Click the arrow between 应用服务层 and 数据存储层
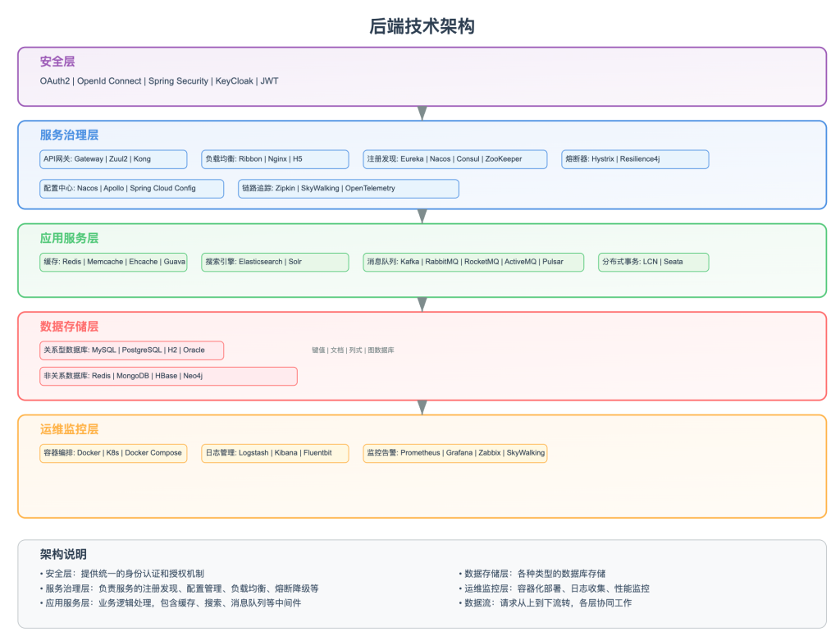The width and height of the screenshot is (840, 641). tap(422, 304)
